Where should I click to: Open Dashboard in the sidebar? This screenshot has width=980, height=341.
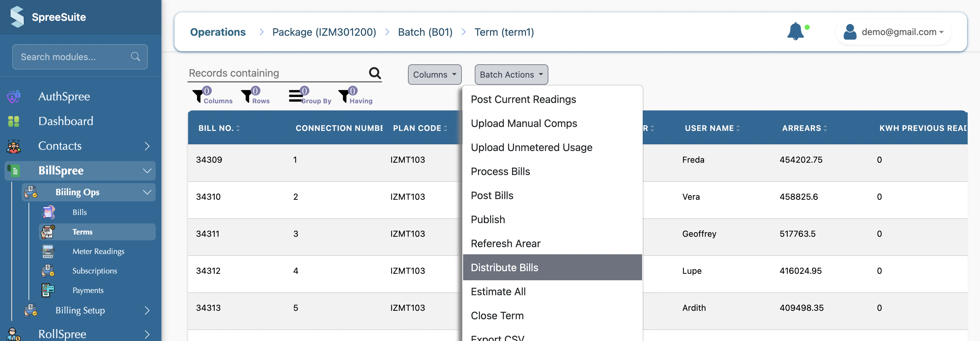(x=66, y=121)
